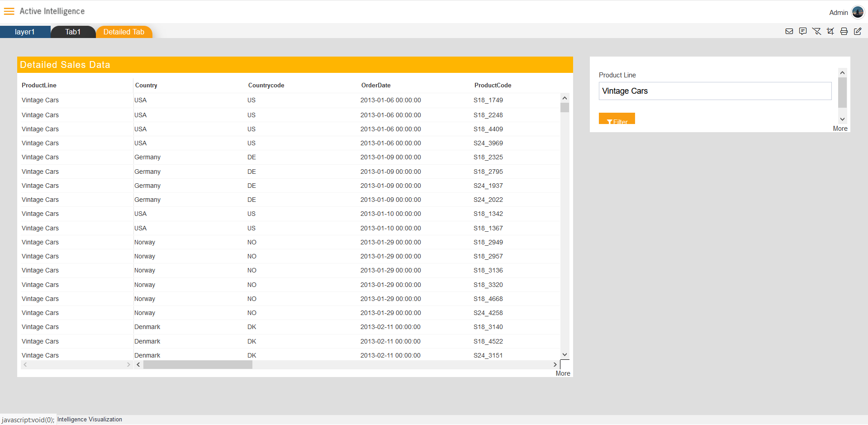Click filter panel scroll up arrow
This screenshot has height=425, width=868.
[x=842, y=73]
